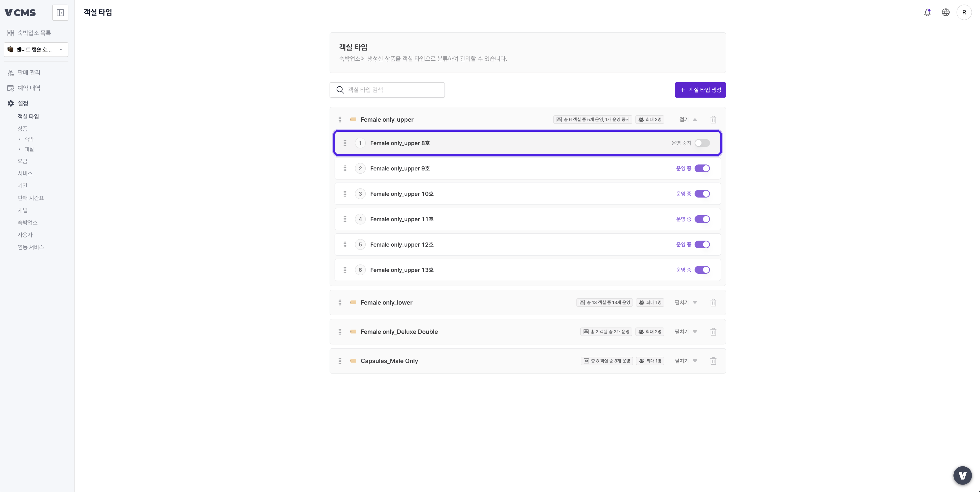Delete the Female only_upper room type
Image resolution: width=980 pixels, height=492 pixels.
pos(713,119)
